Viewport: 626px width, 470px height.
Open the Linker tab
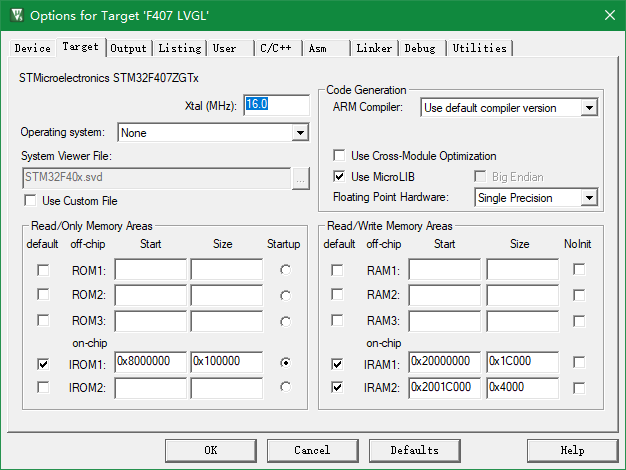374,48
